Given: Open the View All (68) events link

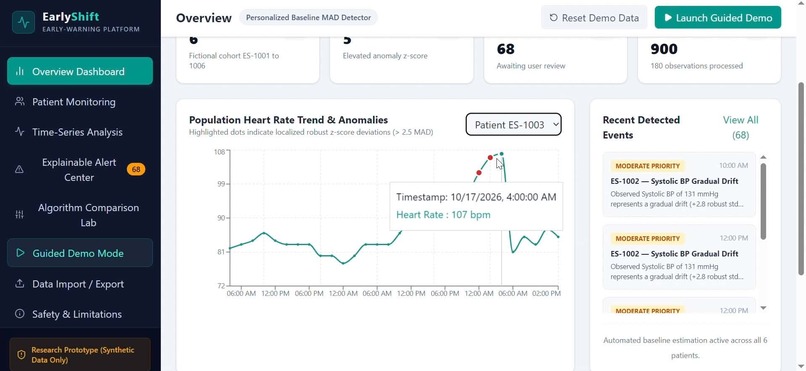Looking at the screenshot, I should 740,127.
